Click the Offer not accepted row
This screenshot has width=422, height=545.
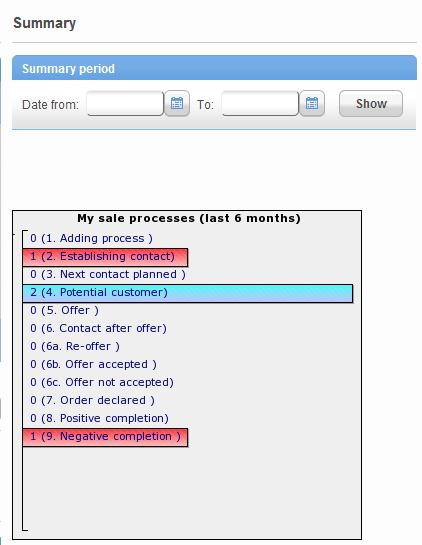(x=102, y=383)
